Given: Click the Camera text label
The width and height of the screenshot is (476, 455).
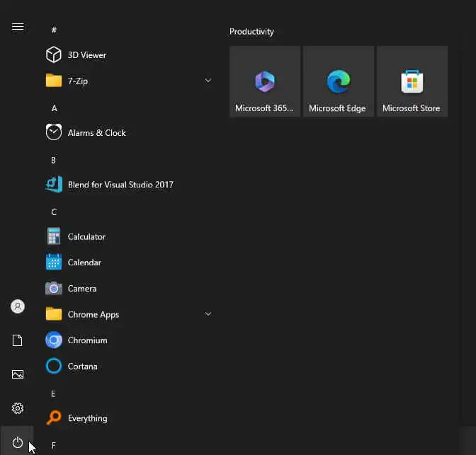Looking at the screenshot, I should click(x=82, y=289).
